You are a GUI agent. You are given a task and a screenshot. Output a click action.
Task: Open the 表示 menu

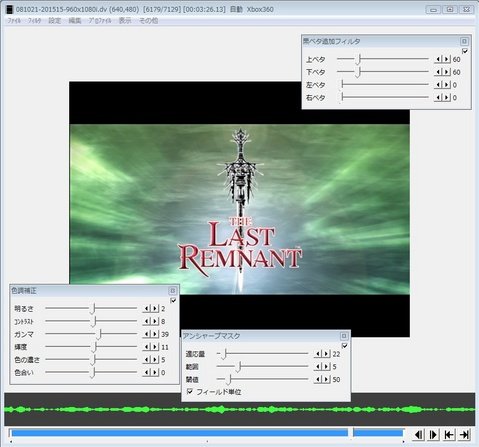tap(125, 21)
